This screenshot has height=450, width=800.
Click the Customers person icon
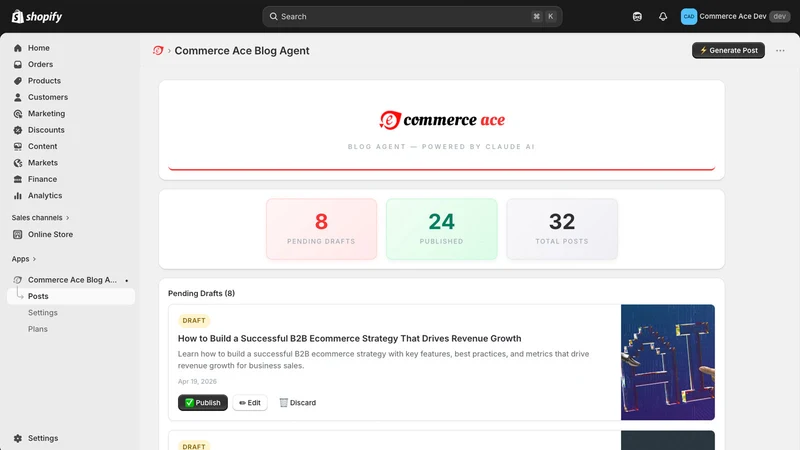click(x=18, y=97)
